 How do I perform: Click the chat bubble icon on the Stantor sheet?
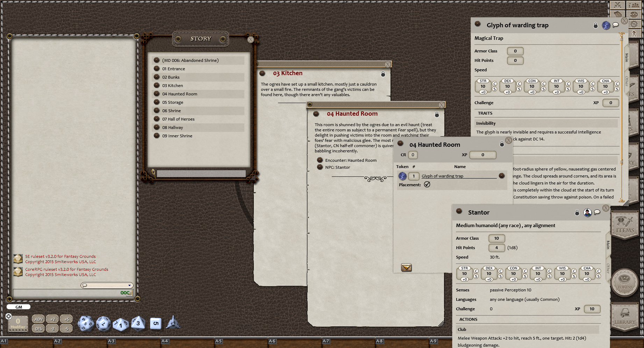point(597,212)
